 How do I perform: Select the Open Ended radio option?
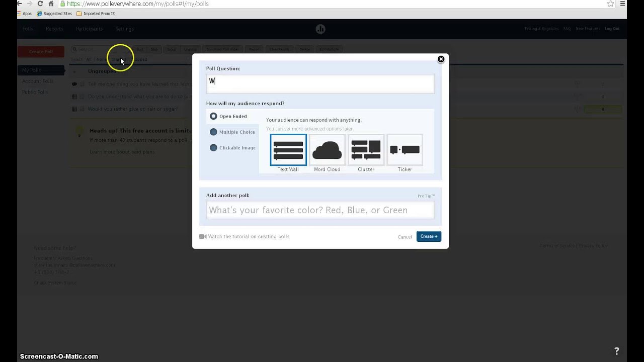[213, 116]
